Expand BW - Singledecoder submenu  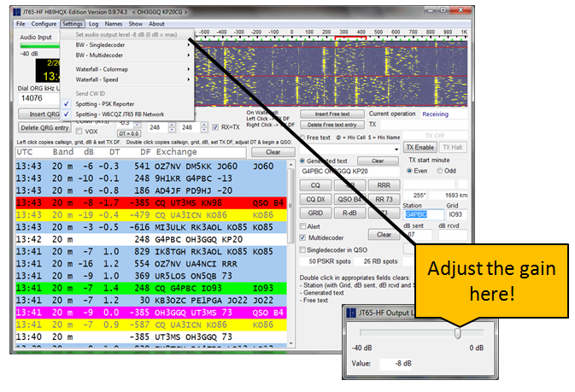(127, 44)
